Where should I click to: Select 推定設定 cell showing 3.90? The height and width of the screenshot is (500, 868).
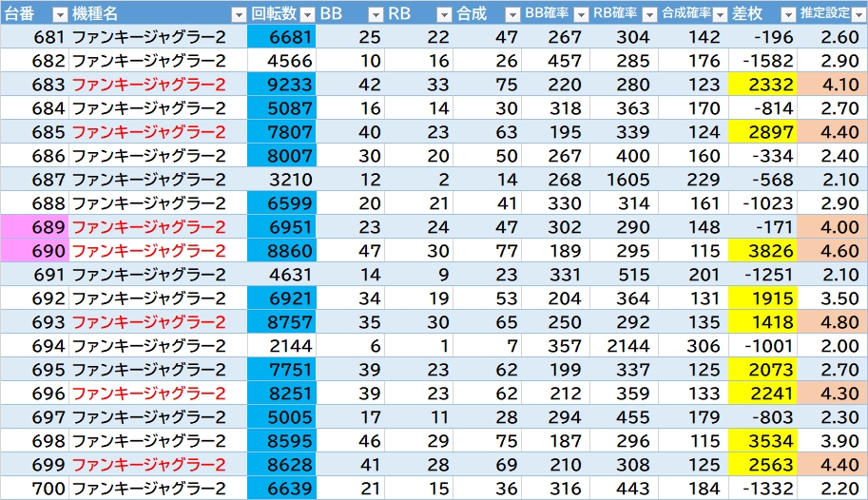coord(832,441)
